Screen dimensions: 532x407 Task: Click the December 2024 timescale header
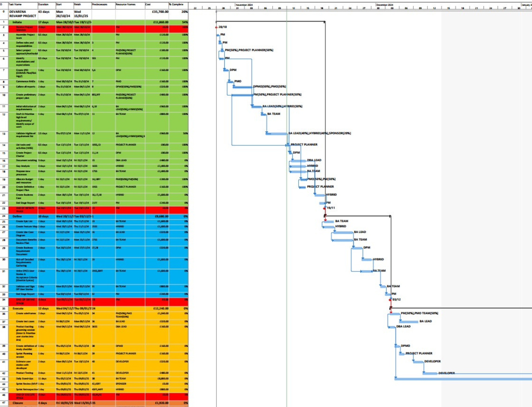[385, 5]
